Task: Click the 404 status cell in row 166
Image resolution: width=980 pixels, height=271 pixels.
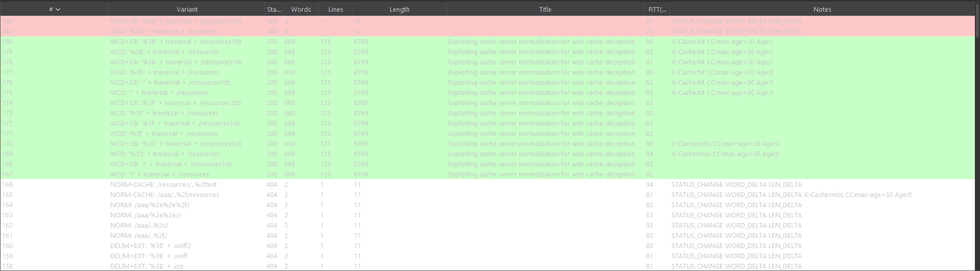Action: [272, 185]
